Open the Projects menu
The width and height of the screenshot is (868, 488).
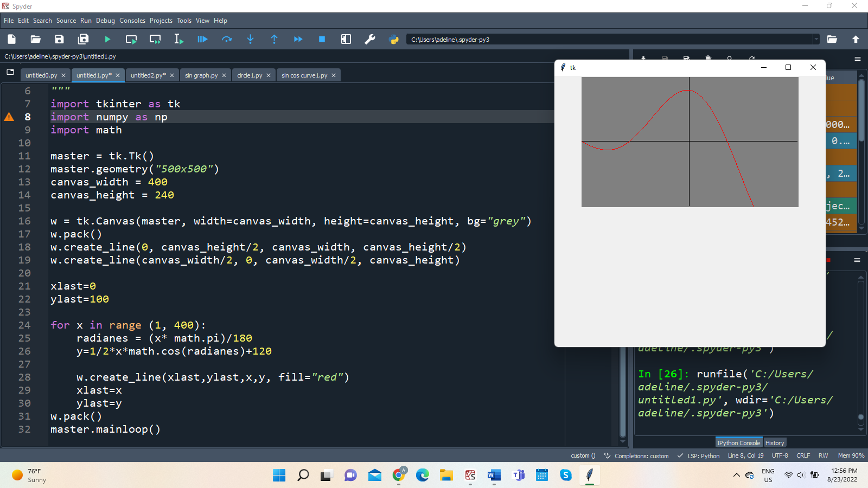tap(161, 21)
